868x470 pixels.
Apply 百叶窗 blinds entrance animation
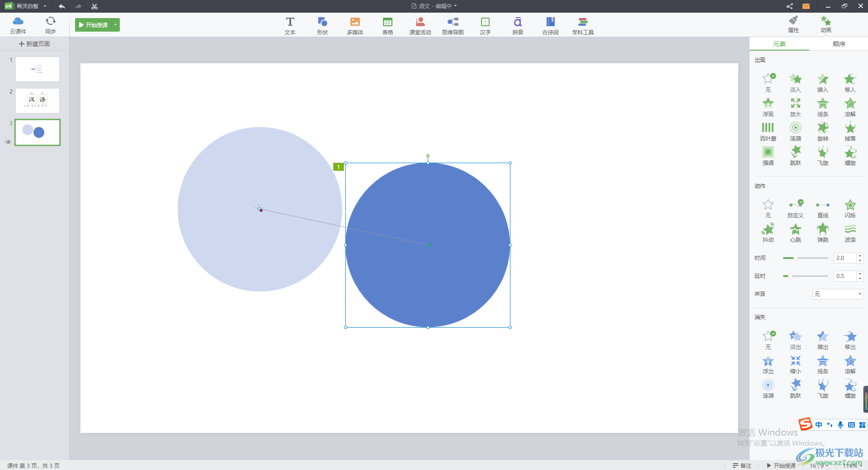pyautogui.click(x=767, y=132)
